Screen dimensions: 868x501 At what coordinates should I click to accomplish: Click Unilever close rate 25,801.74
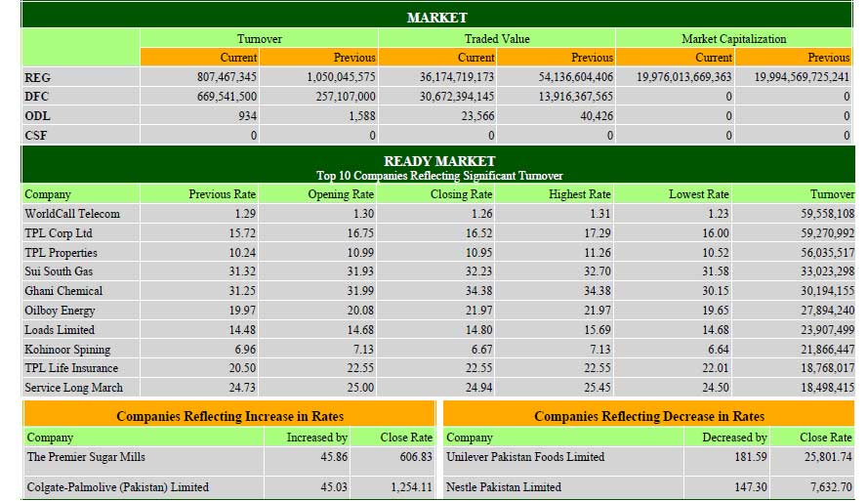828,457
